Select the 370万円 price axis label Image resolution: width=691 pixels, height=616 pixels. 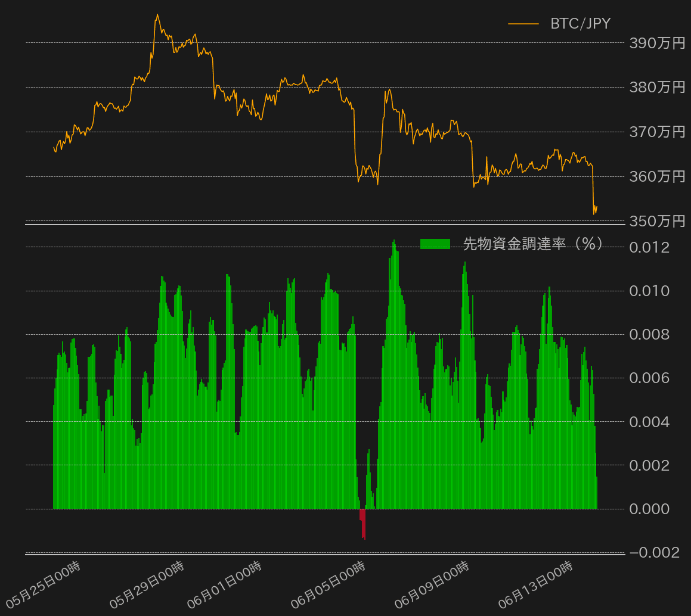657,132
